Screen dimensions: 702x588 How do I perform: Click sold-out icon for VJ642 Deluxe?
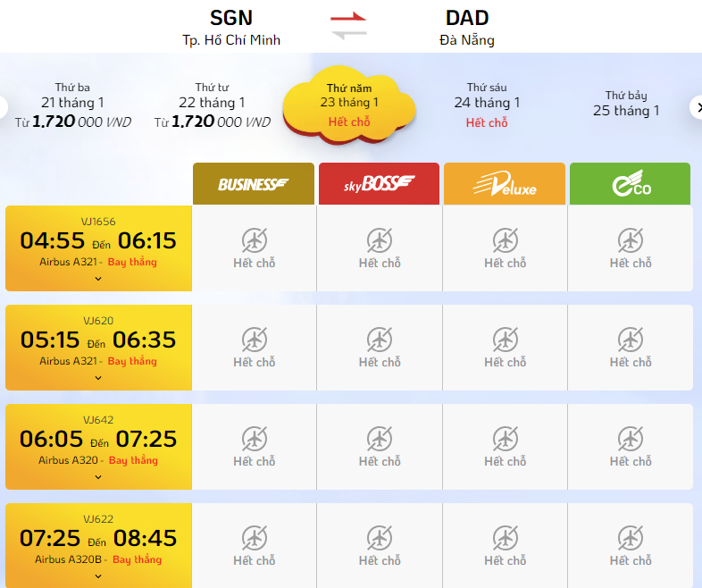pyautogui.click(x=506, y=438)
